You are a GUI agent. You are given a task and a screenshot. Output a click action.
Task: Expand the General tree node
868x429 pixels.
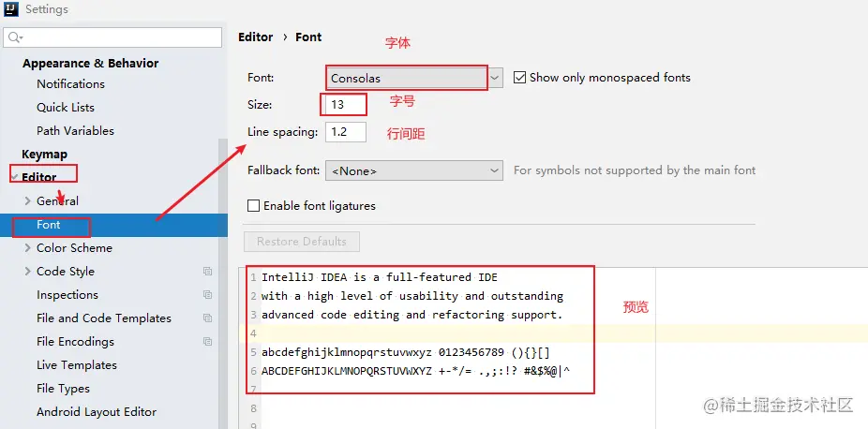tap(28, 201)
